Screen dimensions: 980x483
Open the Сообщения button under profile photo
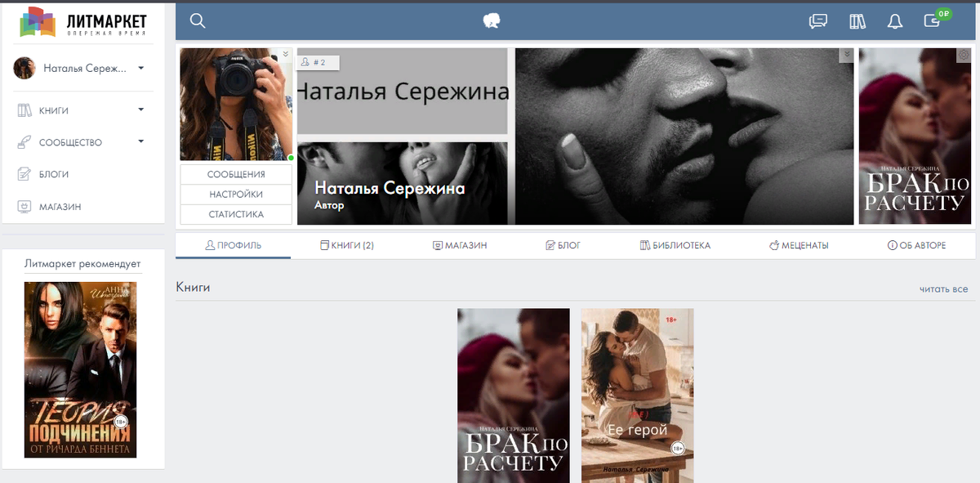click(236, 175)
